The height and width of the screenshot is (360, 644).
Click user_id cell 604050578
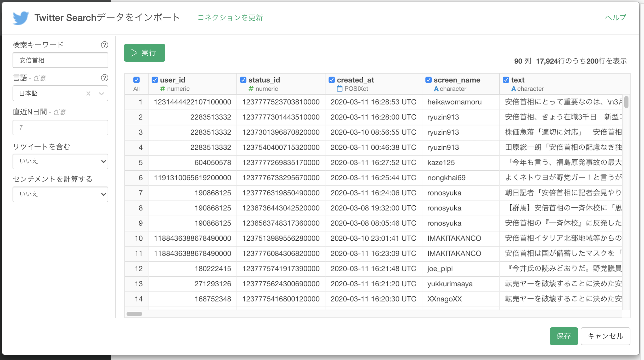click(x=193, y=163)
